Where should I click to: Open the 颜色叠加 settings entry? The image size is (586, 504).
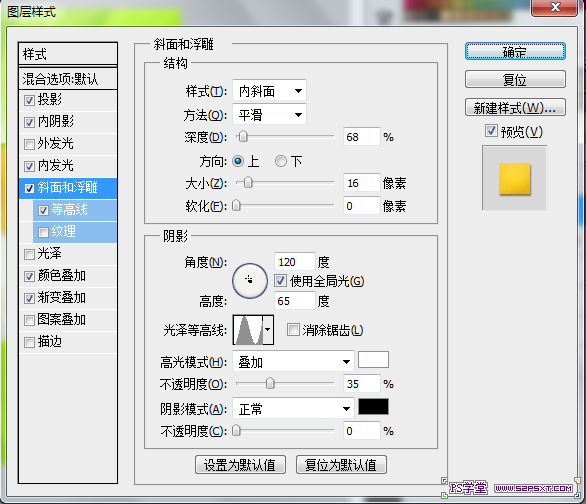pos(62,276)
